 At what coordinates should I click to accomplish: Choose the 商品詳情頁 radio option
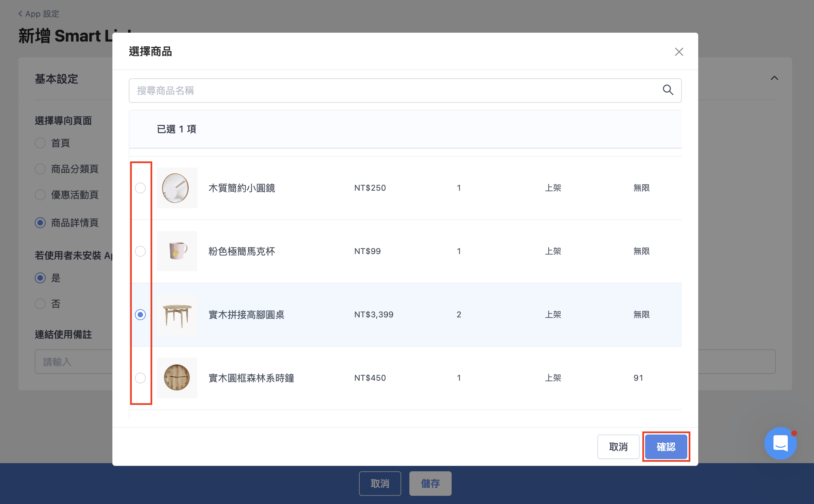click(40, 223)
